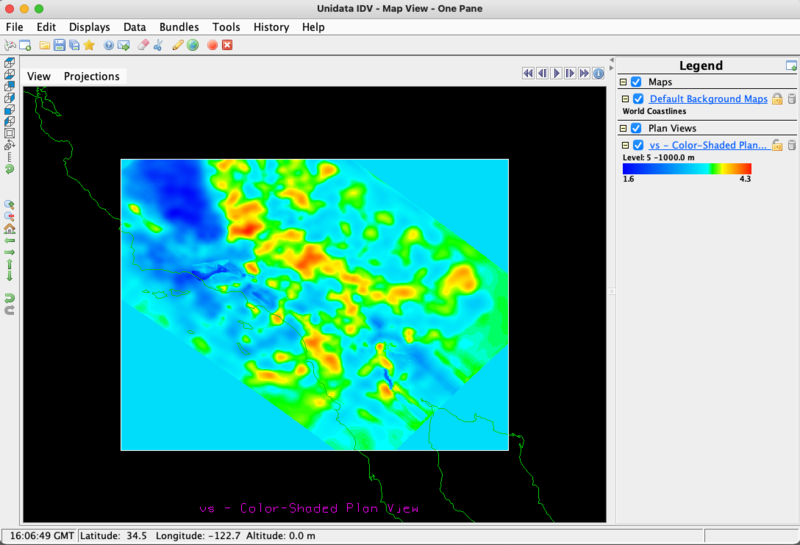Click the pencil drawing tool icon

[177, 45]
